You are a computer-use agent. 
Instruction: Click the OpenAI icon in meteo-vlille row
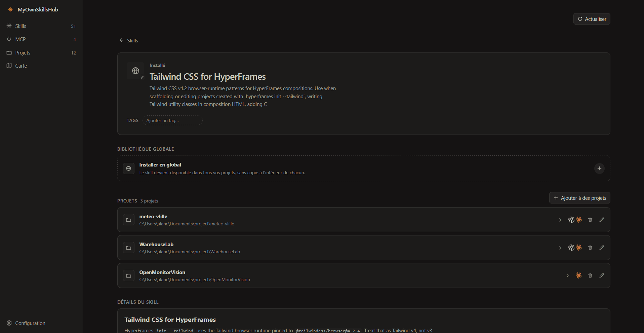pos(571,220)
